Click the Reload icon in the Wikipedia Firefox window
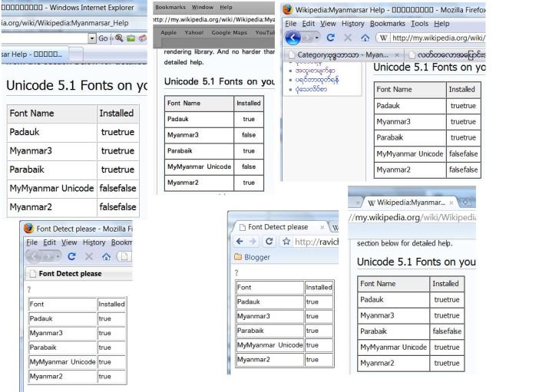 331,38
